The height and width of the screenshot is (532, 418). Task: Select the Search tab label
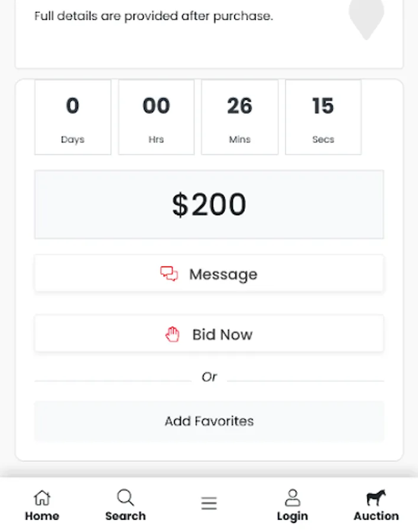point(125,516)
